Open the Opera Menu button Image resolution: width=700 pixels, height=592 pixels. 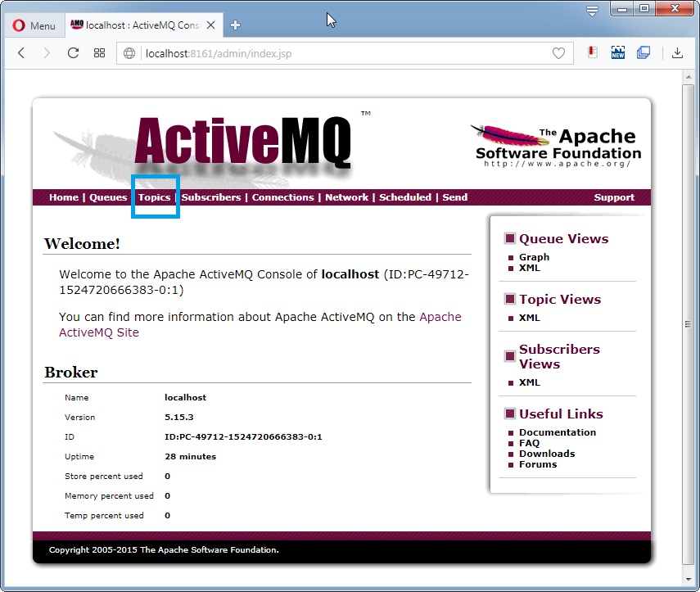coord(34,25)
